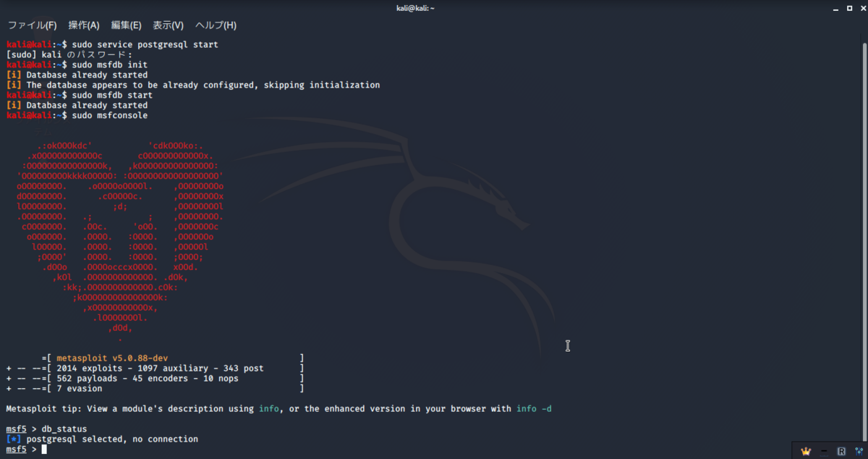
Task: Open the ファイル(F) menu
Action: (x=32, y=25)
